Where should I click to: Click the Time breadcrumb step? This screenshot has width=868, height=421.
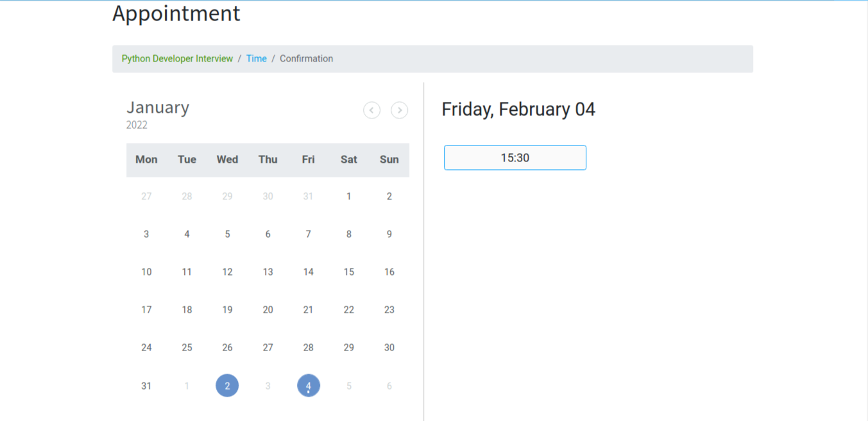[256, 58]
